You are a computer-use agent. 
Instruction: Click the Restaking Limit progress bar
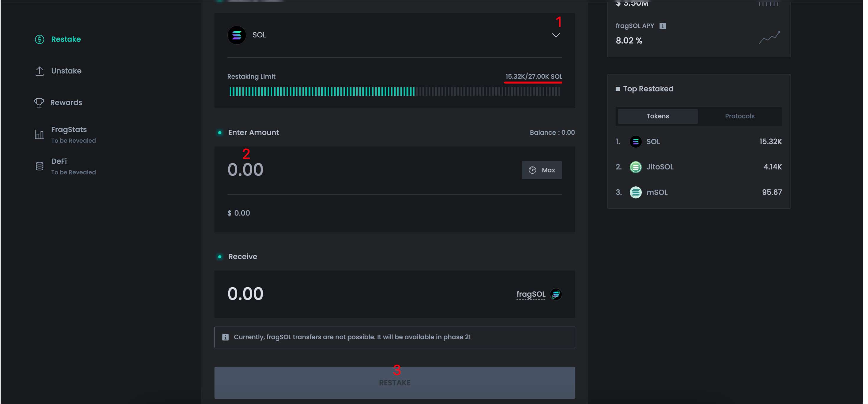(394, 91)
